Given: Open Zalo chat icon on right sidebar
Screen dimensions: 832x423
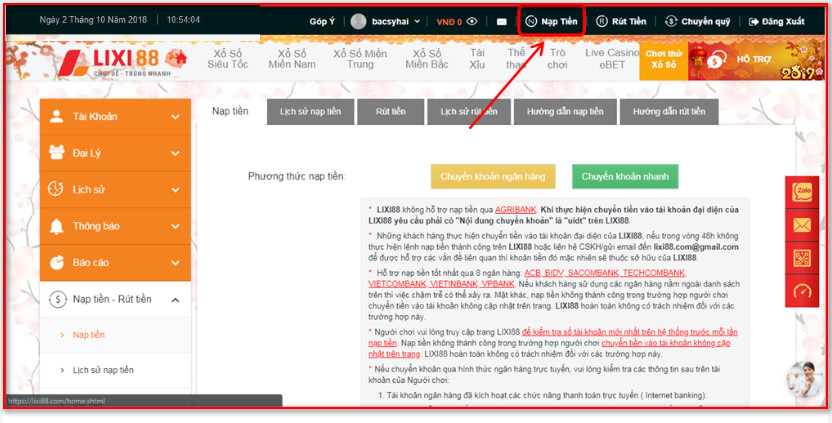Looking at the screenshot, I should click(x=802, y=192).
